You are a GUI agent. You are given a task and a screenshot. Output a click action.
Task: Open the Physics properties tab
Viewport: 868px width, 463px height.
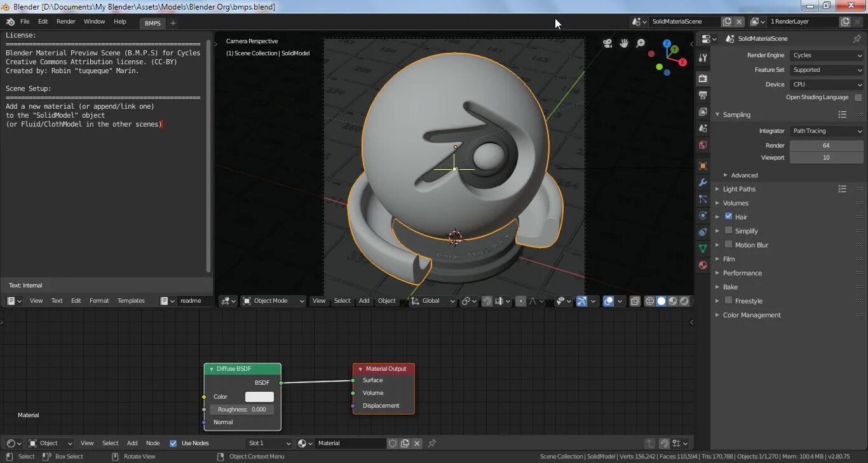pos(703,215)
